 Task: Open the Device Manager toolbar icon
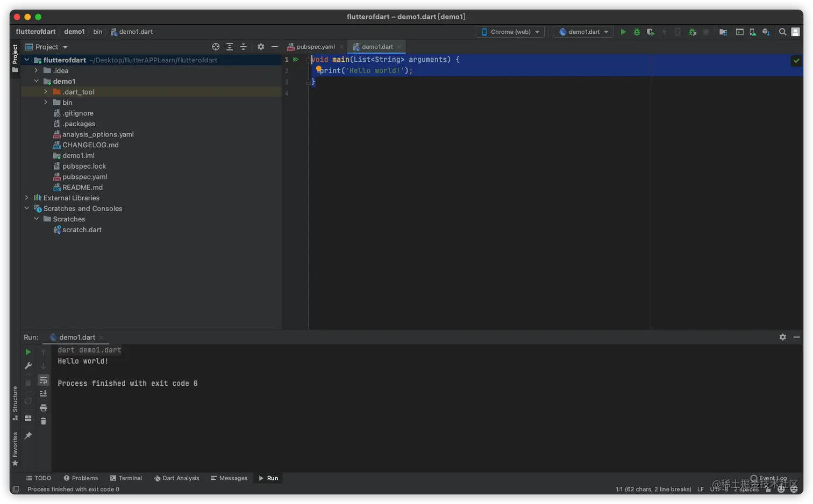(753, 32)
